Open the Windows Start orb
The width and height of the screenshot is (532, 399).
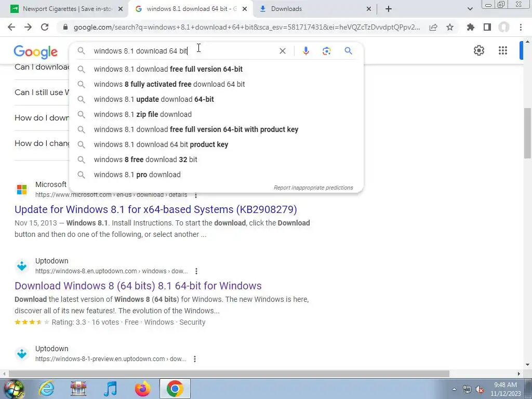point(14,389)
